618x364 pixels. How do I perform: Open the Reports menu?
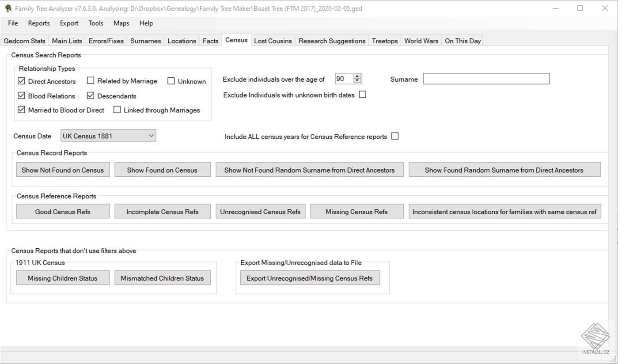[39, 23]
